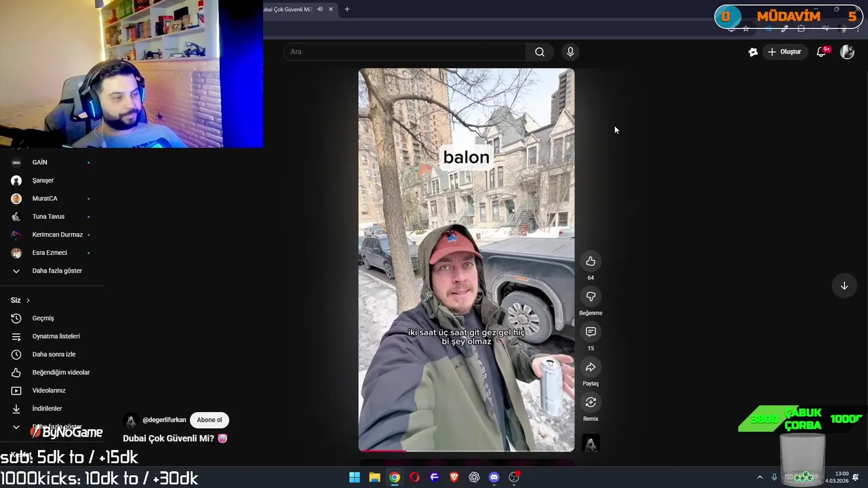The image size is (868, 488).
Task: Open File Explorer from taskbar
Action: point(374,478)
